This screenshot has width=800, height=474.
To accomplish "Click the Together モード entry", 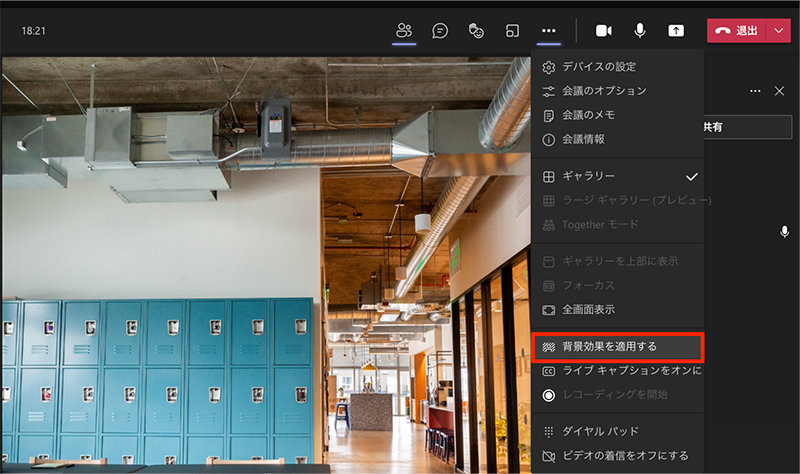I will coord(617,224).
